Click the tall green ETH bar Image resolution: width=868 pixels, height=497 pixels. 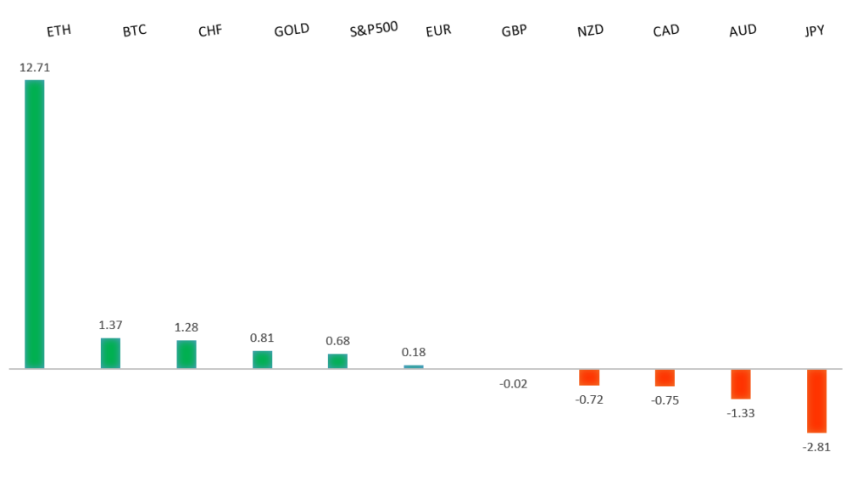click(35, 224)
